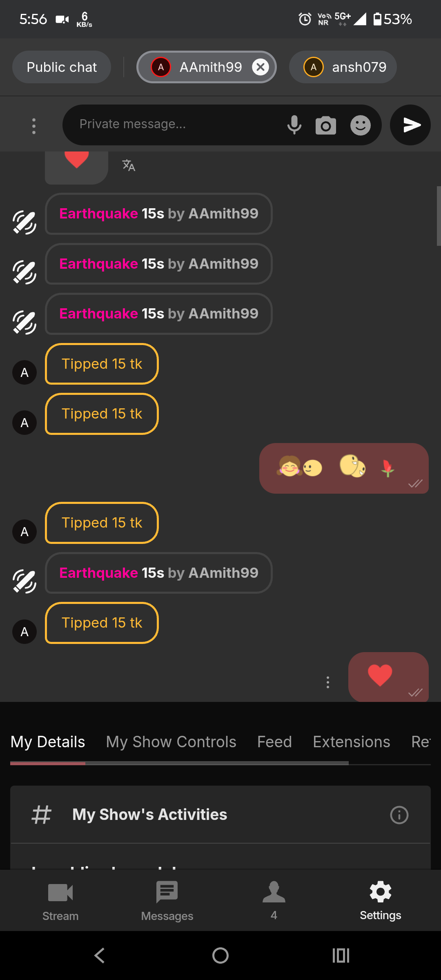The image size is (441, 980).
Task: Open My Show Controls tab
Action: pyautogui.click(x=171, y=742)
